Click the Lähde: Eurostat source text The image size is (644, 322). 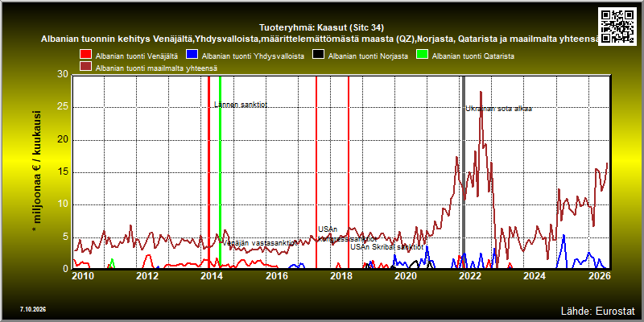click(598, 311)
